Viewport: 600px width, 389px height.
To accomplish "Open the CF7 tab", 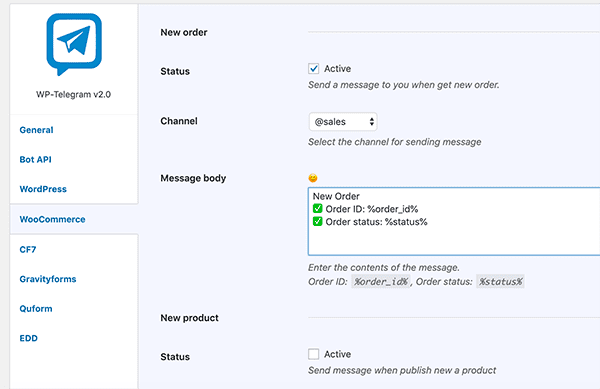I will pos(28,249).
